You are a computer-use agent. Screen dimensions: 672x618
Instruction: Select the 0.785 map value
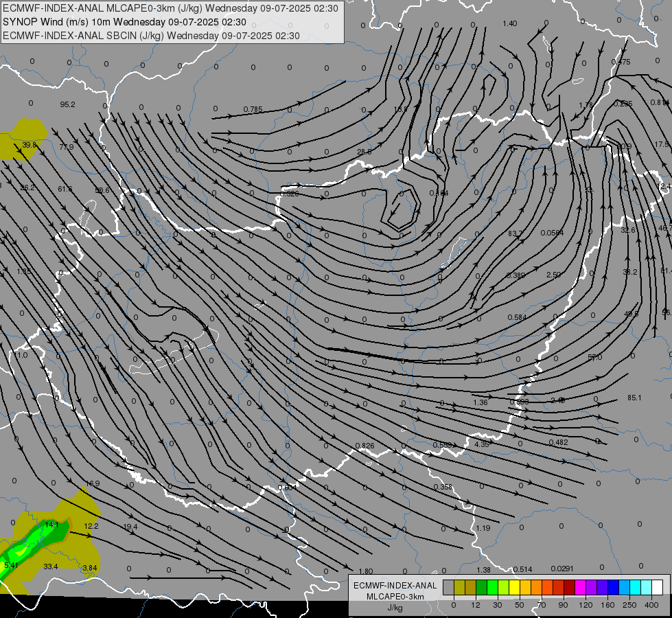253,109
